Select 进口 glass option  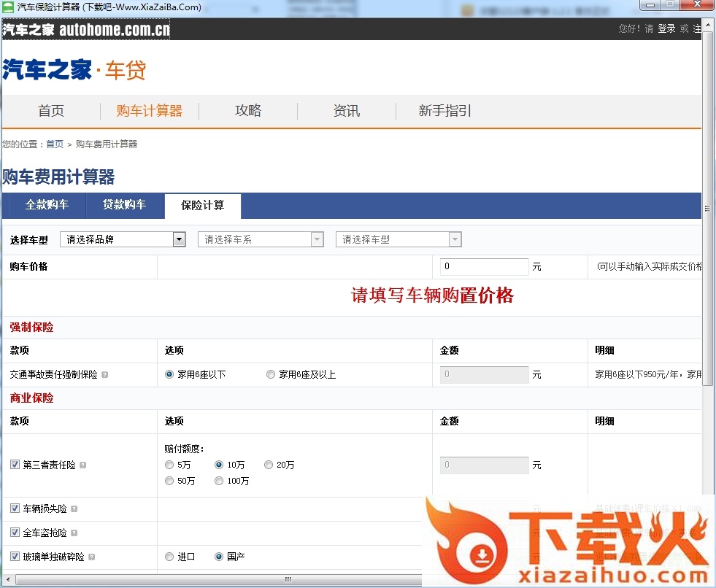[169, 557]
